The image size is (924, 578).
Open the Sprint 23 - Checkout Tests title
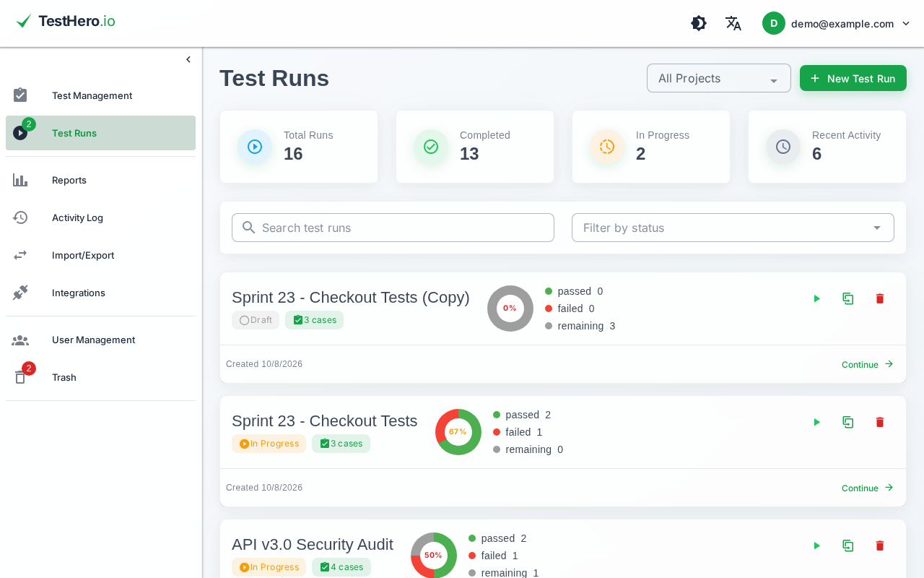(x=325, y=421)
